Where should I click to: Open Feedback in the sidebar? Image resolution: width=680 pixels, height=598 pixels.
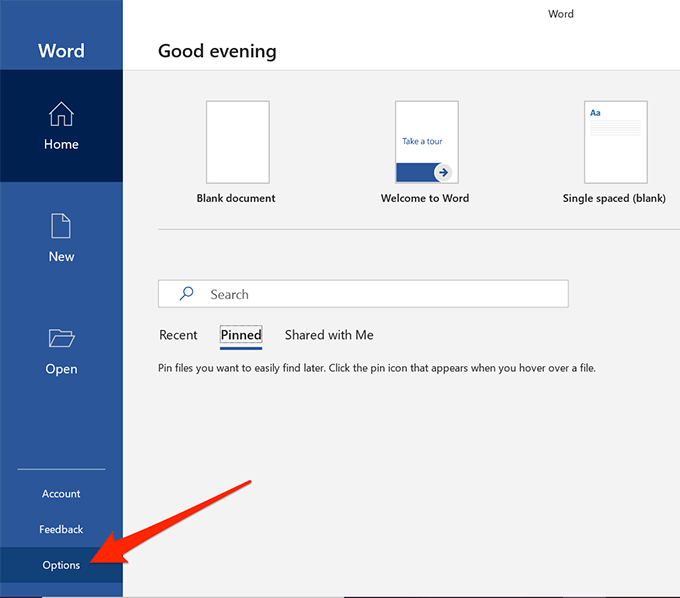click(x=61, y=529)
